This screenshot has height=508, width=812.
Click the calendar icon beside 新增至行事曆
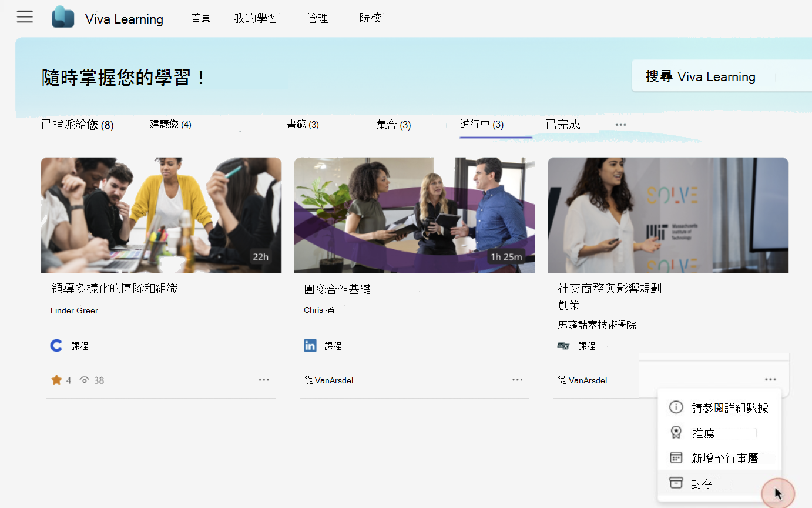pos(676,457)
